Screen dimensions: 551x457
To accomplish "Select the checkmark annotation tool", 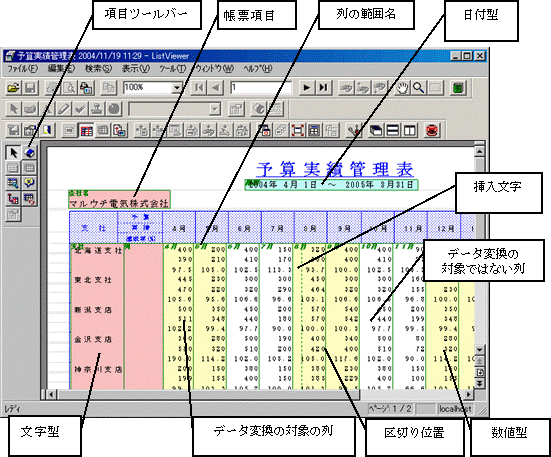I will click(80, 109).
